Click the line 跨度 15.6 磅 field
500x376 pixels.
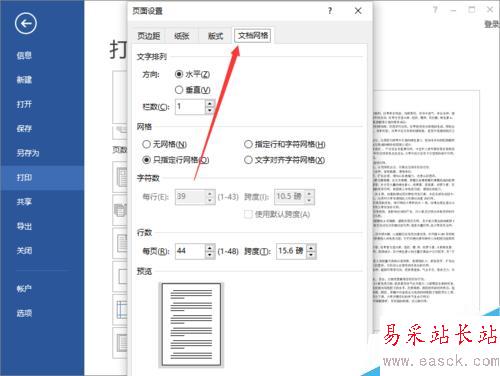pyautogui.click(x=291, y=251)
